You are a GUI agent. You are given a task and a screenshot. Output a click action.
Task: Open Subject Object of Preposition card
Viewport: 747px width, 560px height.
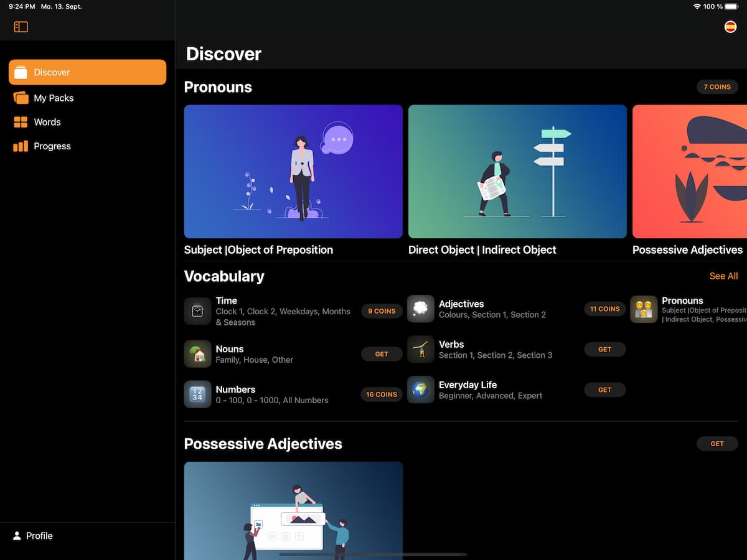(x=293, y=172)
